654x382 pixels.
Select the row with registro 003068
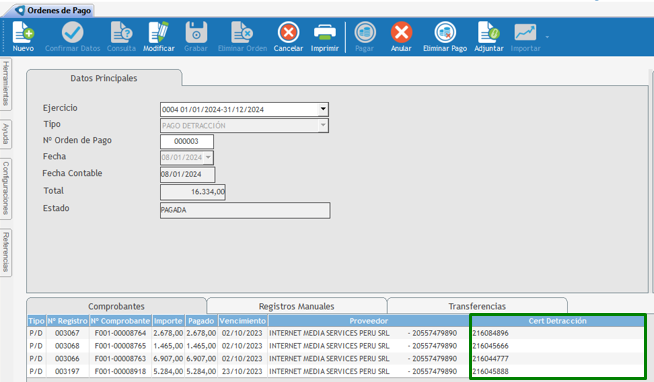pyautogui.click(x=336, y=346)
